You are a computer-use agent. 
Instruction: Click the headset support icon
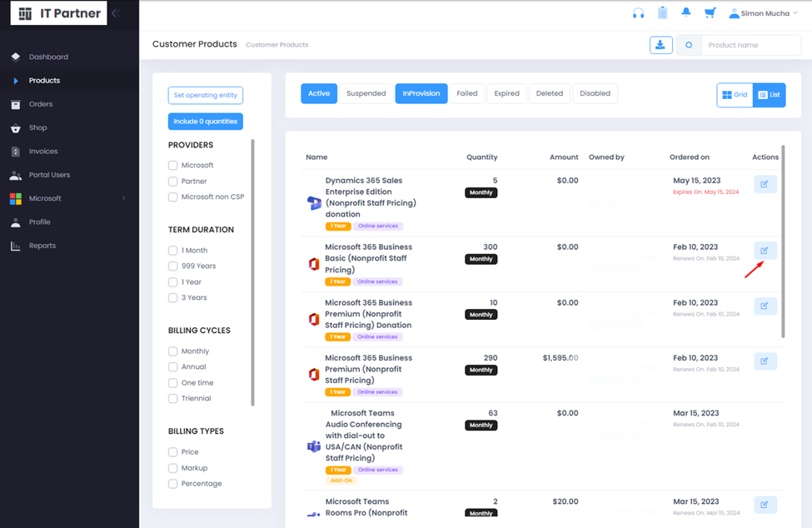638,13
